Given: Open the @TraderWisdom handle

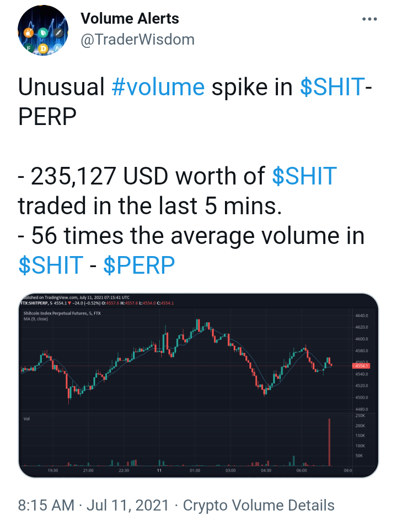Looking at the screenshot, I should 137,39.
